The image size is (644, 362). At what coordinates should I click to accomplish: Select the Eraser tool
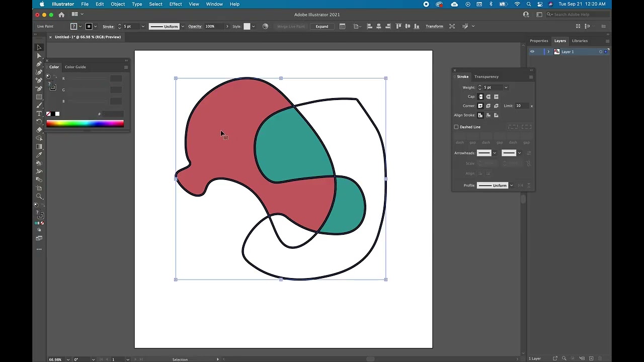pos(39,130)
